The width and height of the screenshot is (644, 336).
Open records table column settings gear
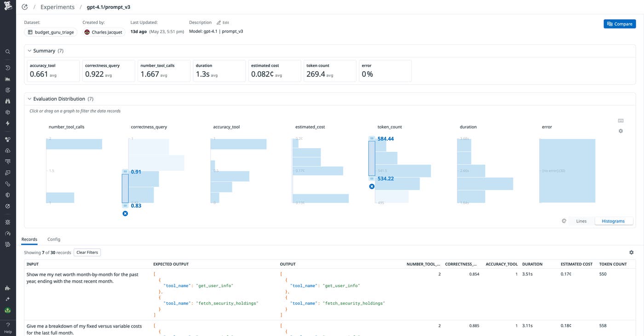coord(631,252)
